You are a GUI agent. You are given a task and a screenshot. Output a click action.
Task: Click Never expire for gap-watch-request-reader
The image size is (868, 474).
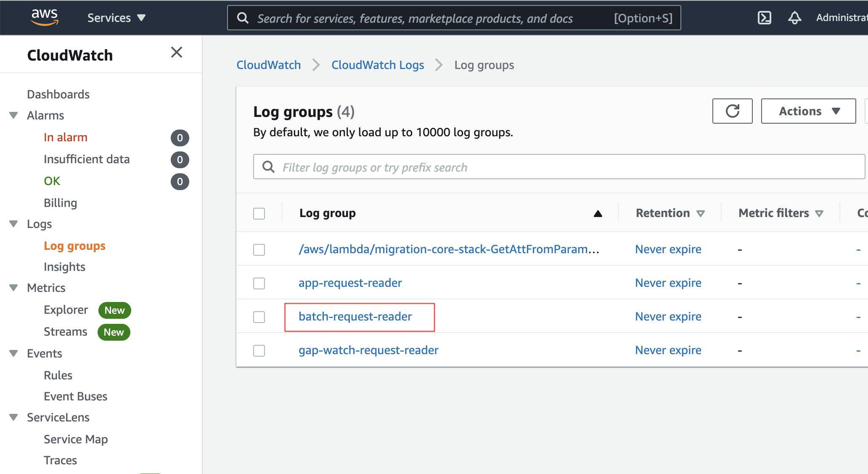point(668,350)
